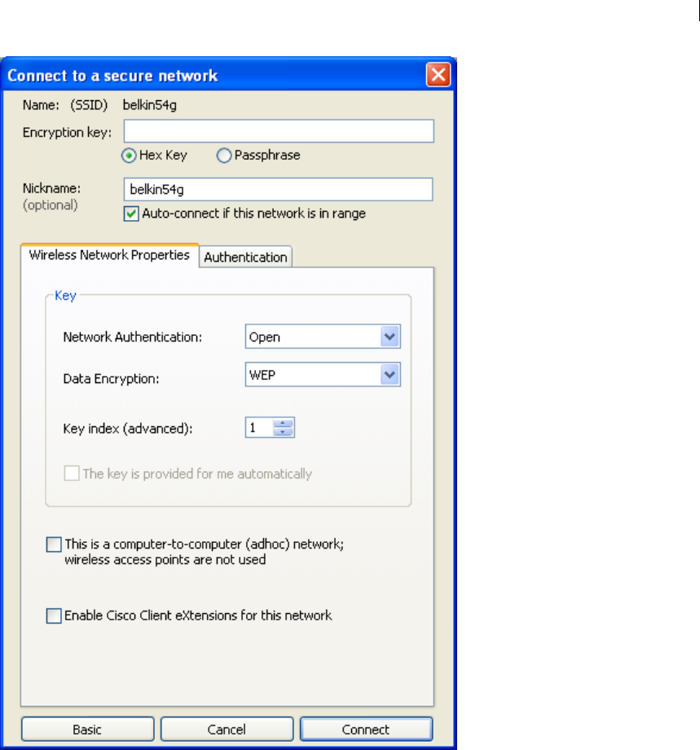Screen dimensions: 700x750
Task: Click the Nickname field containing belkin54g
Action: click(278, 189)
